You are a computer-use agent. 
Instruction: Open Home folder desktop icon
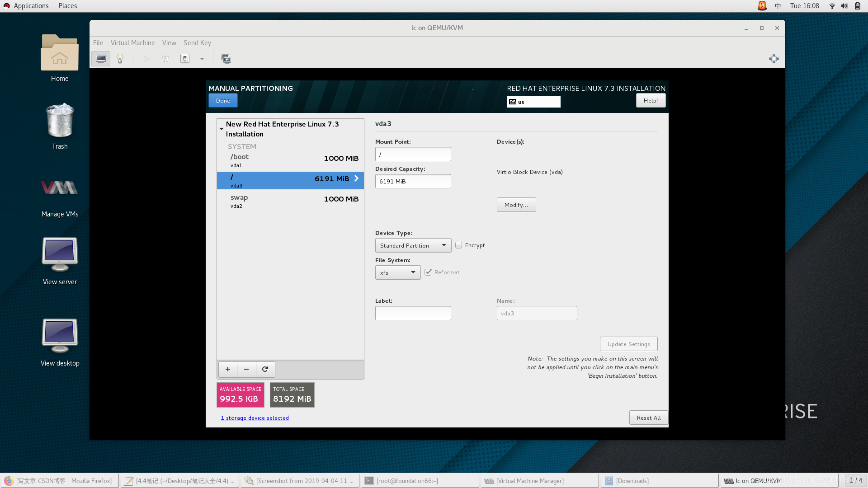[60, 59]
